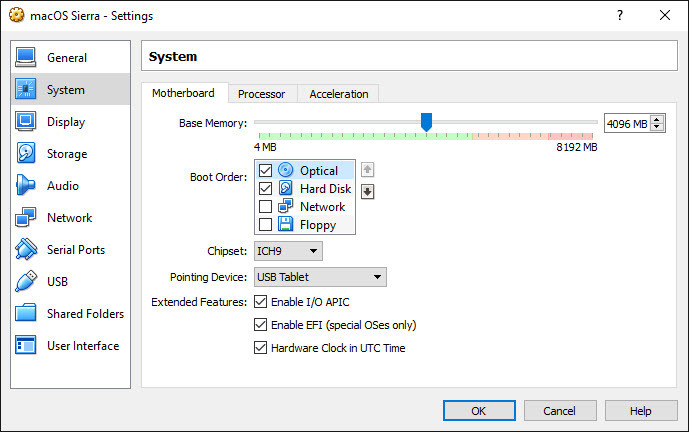This screenshot has height=432, width=689.
Task: Open the General settings icon
Action: click(25, 57)
